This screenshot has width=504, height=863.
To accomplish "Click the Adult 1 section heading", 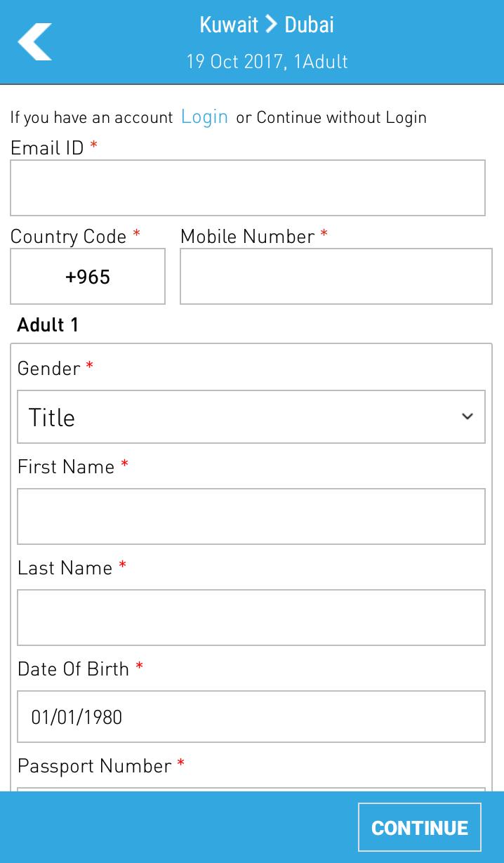I will [x=48, y=324].
